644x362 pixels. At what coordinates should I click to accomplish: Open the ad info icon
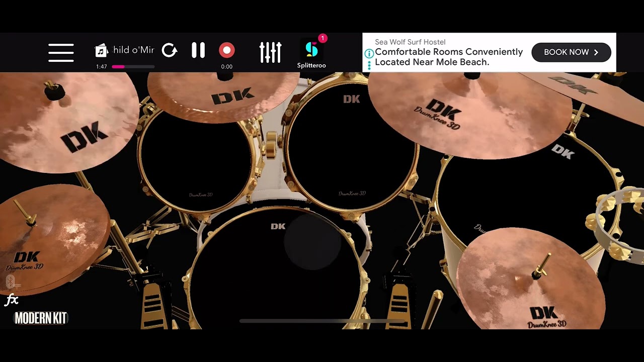(369, 53)
